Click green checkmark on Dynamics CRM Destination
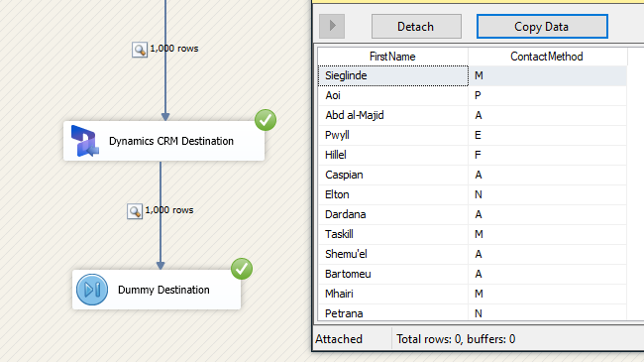 [266, 120]
